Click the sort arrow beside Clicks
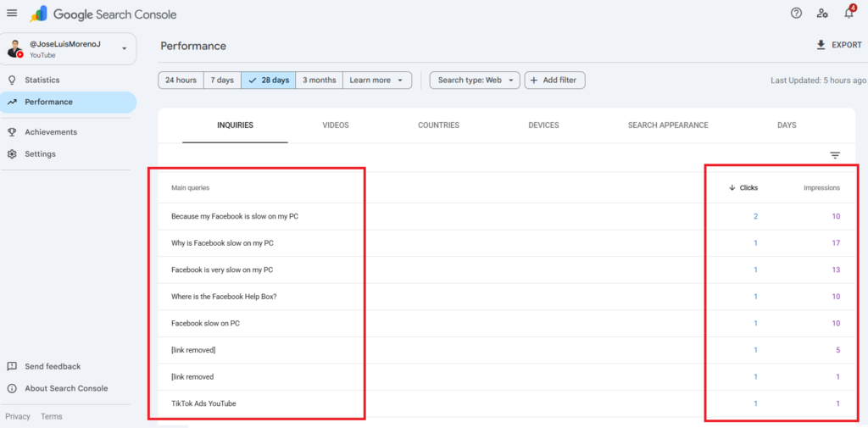Screen dimensions: 868x428 732,187
